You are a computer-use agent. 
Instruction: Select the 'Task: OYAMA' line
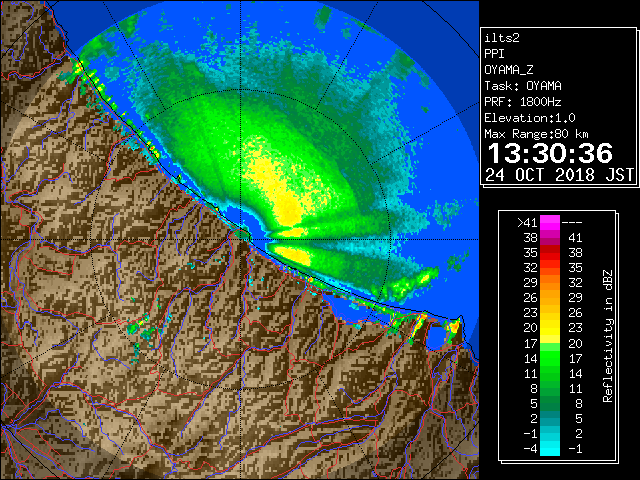point(523,86)
